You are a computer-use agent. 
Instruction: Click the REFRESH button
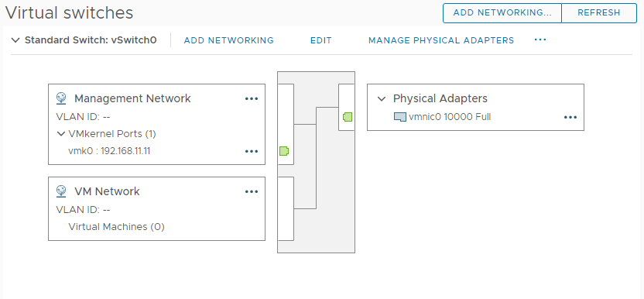coord(599,12)
